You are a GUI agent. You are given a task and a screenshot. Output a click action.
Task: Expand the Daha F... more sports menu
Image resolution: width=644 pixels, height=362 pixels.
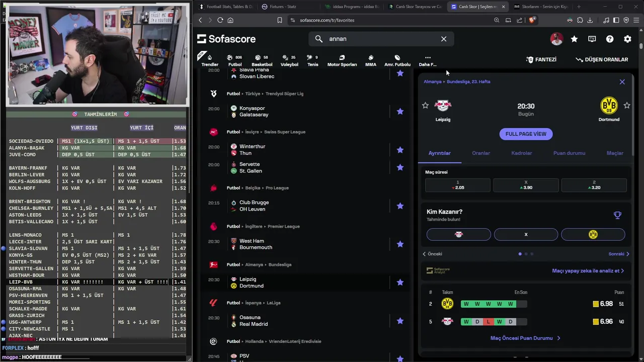click(x=428, y=60)
